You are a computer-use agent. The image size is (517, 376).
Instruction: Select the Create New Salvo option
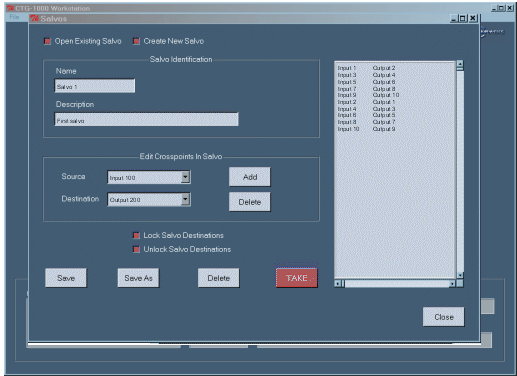[x=136, y=41]
